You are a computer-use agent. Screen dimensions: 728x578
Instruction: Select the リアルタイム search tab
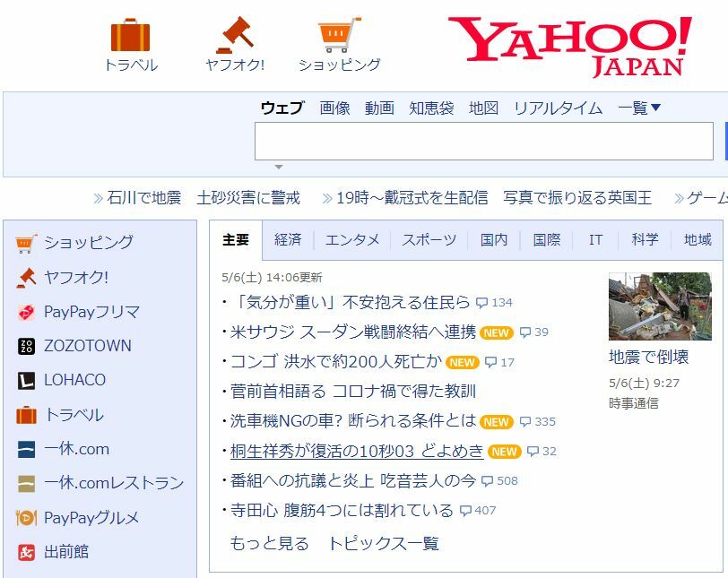[x=558, y=108]
